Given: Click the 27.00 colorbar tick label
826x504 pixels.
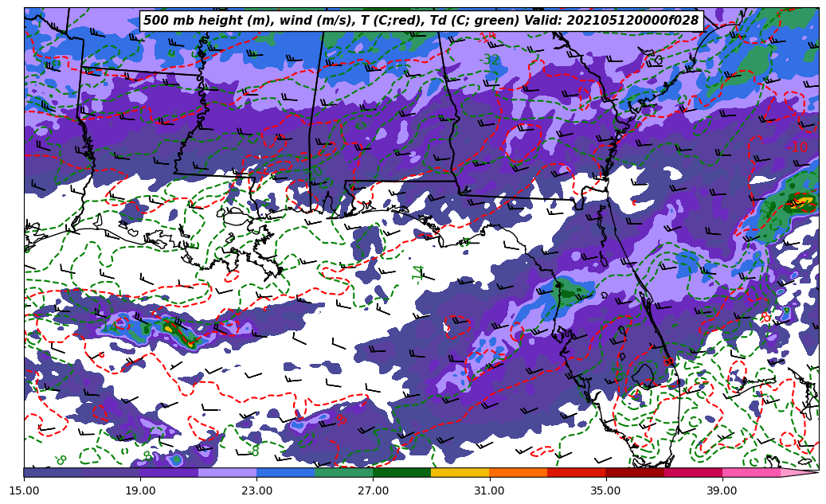Looking at the screenshot, I should (x=373, y=490).
